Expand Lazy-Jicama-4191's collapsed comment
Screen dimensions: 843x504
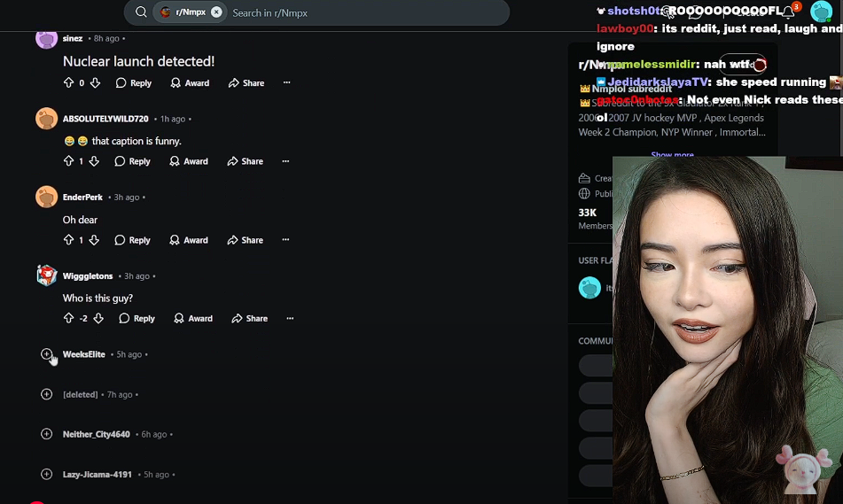click(x=47, y=475)
